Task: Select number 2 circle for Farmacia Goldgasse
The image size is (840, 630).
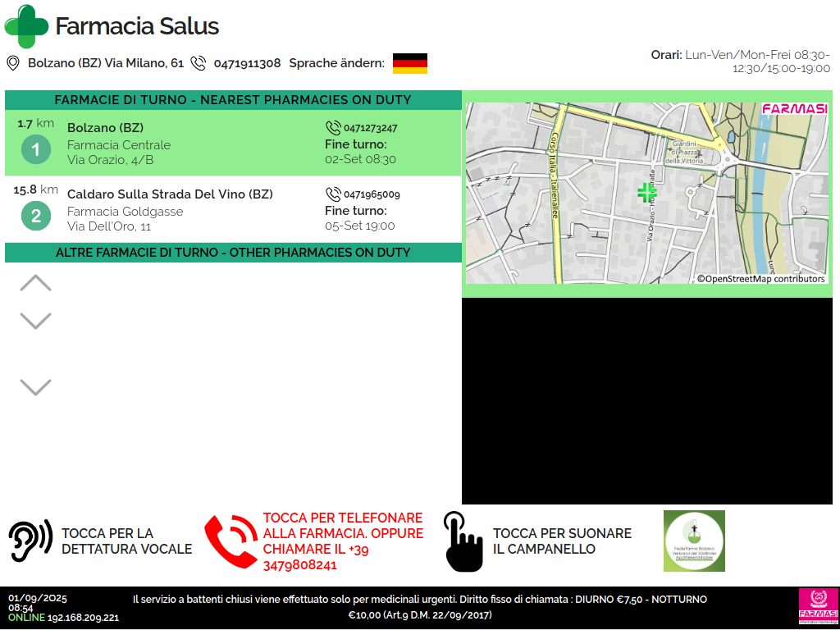Action: [x=35, y=217]
